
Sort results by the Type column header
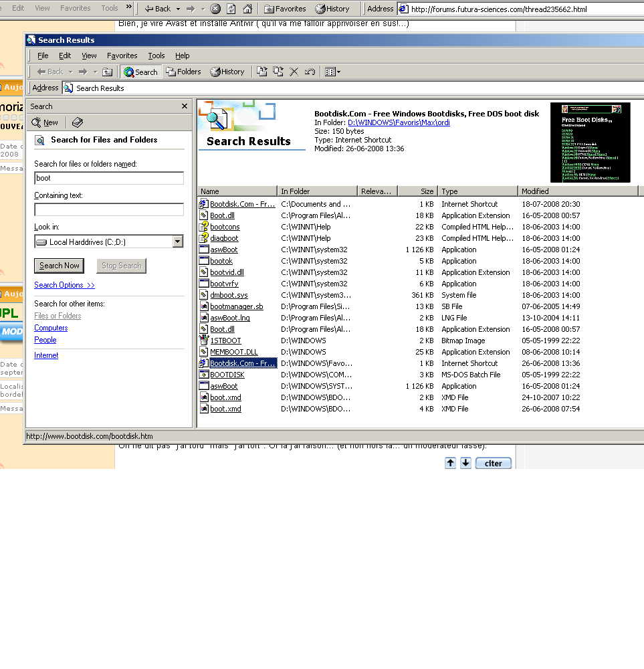(x=477, y=191)
